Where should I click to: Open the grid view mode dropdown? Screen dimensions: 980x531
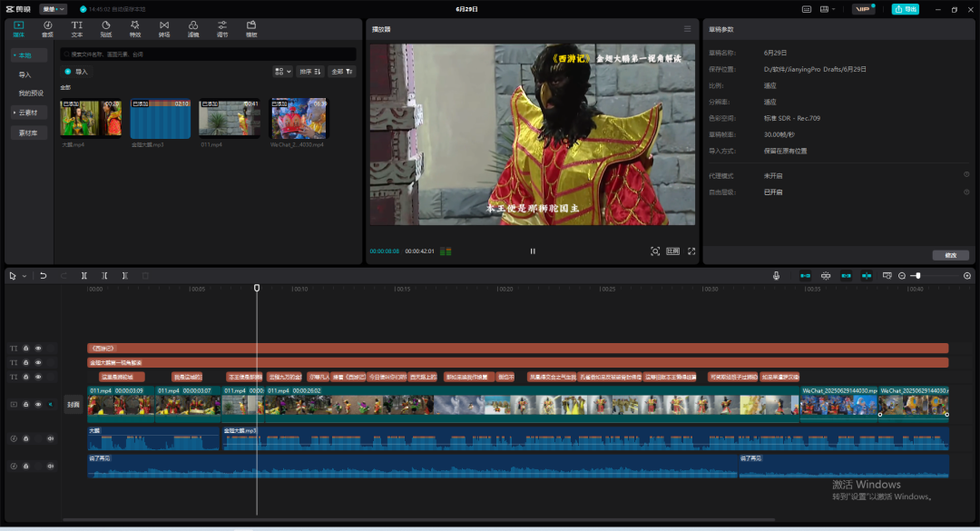coord(282,72)
